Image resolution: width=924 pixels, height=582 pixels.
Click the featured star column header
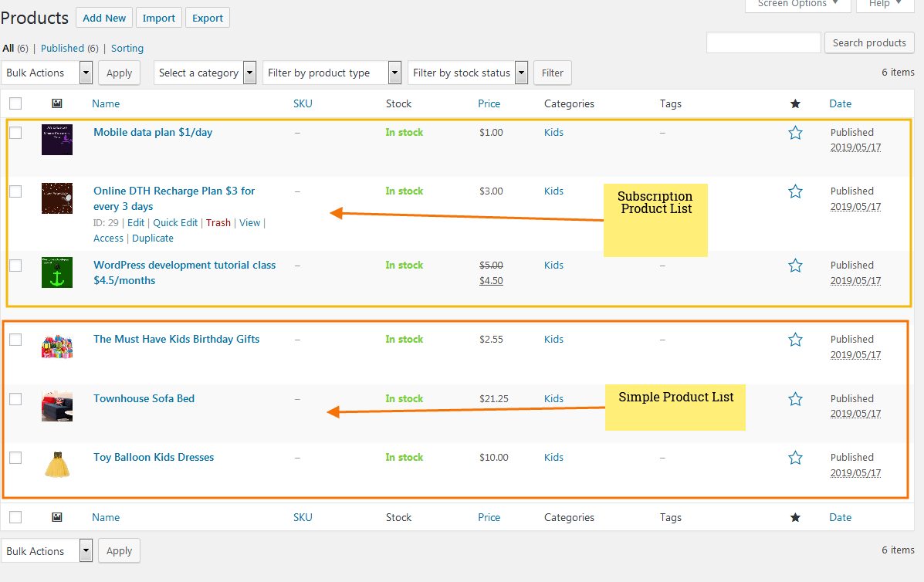(x=795, y=103)
